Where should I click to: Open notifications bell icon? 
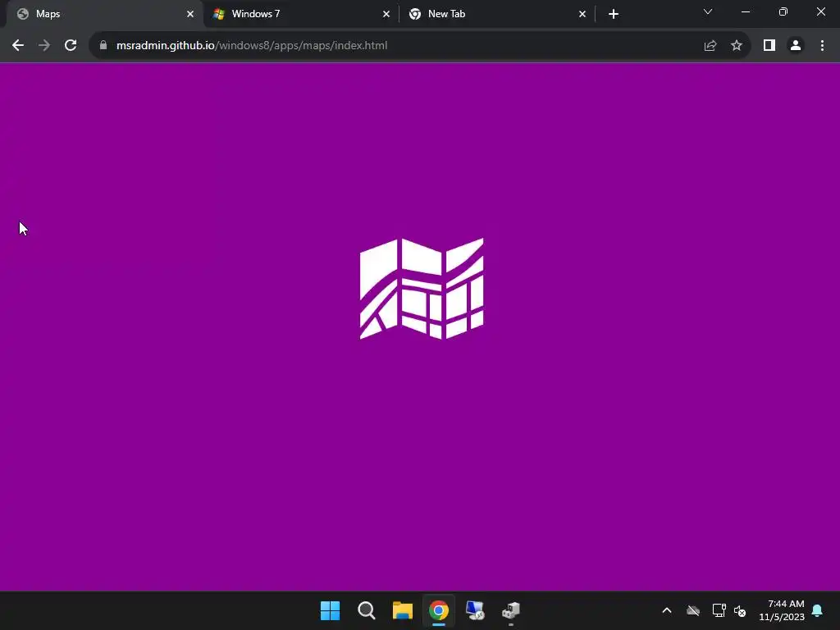[817, 610]
